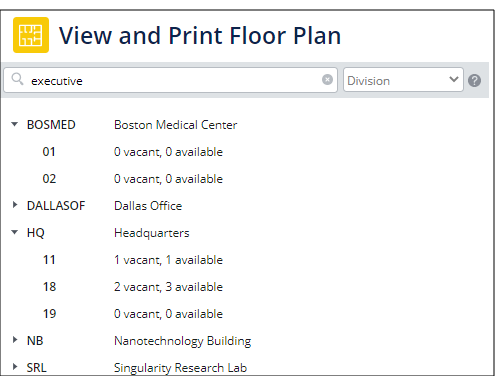Image resolution: width=504 pixels, height=376 pixels.
Task: Click into the search field with executive
Action: [x=171, y=80]
